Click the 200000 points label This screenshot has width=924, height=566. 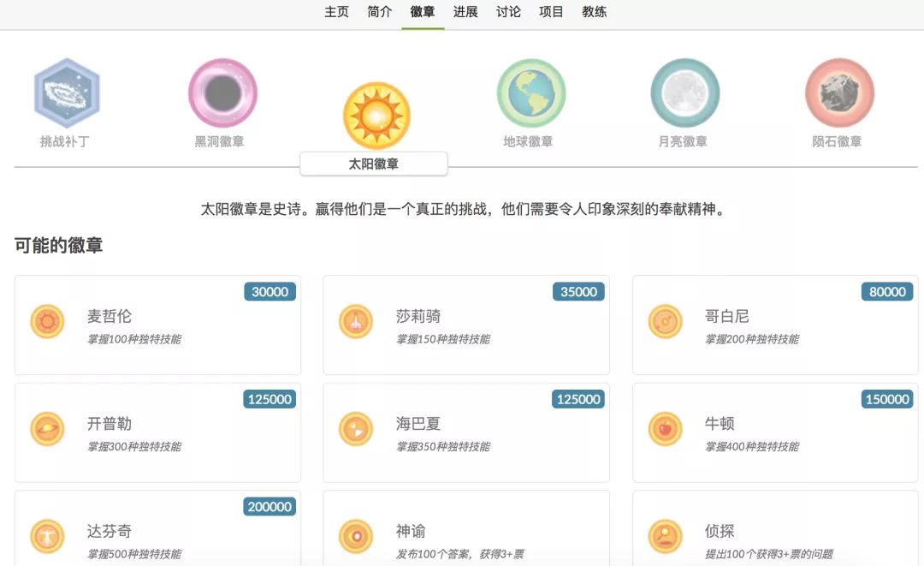[269, 507]
